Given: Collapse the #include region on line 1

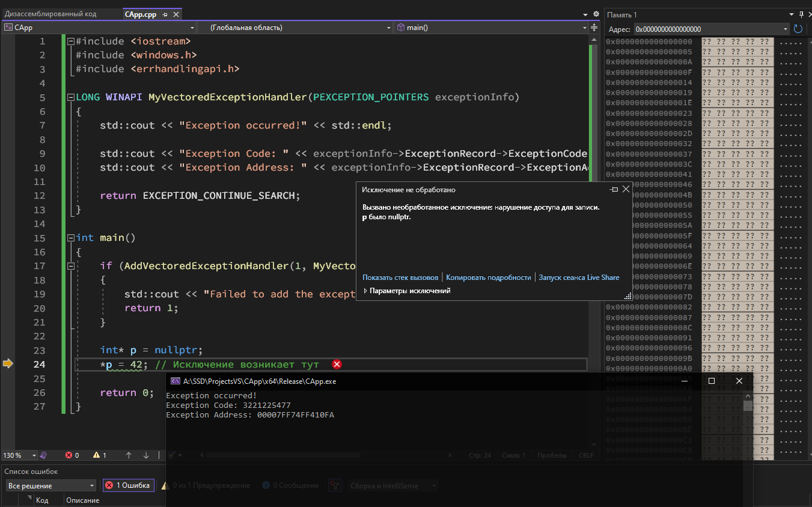Looking at the screenshot, I should pyautogui.click(x=70, y=41).
